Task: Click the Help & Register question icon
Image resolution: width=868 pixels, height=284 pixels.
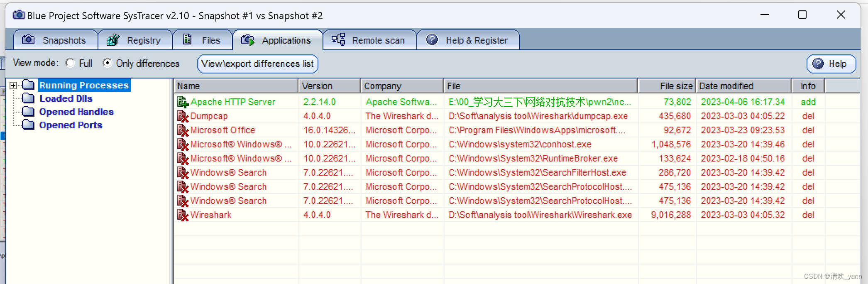Action: tap(432, 39)
